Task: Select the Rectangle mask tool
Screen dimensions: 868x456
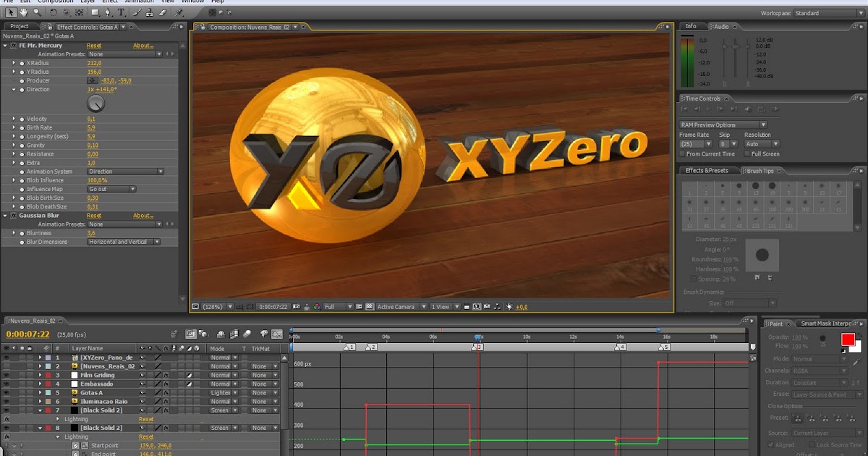Action: [x=96, y=12]
